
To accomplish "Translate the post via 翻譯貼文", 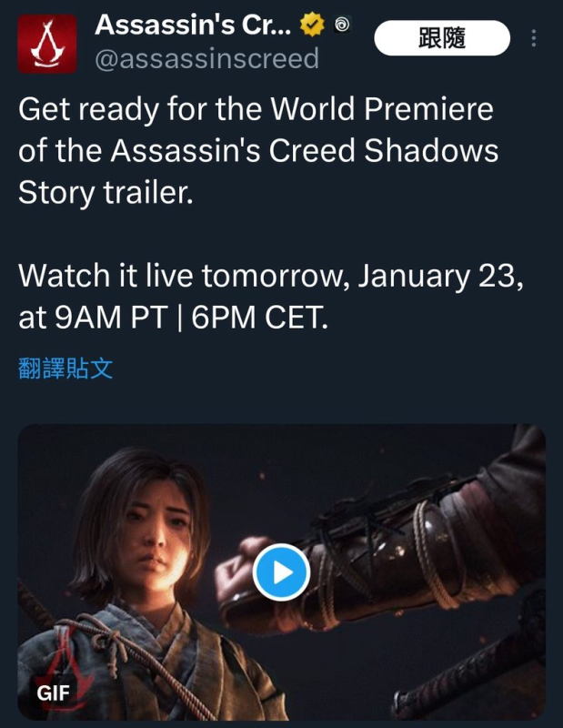I will click(x=65, y=369).
